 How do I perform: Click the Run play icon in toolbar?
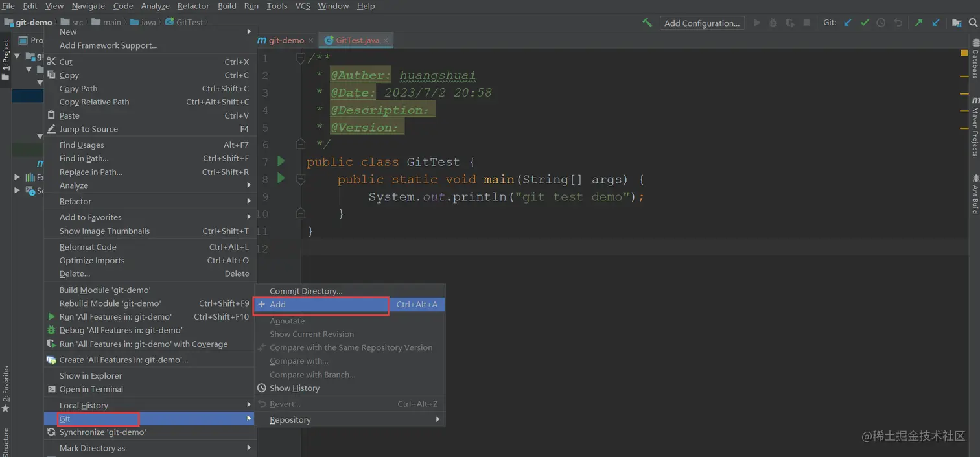(756, 23)
